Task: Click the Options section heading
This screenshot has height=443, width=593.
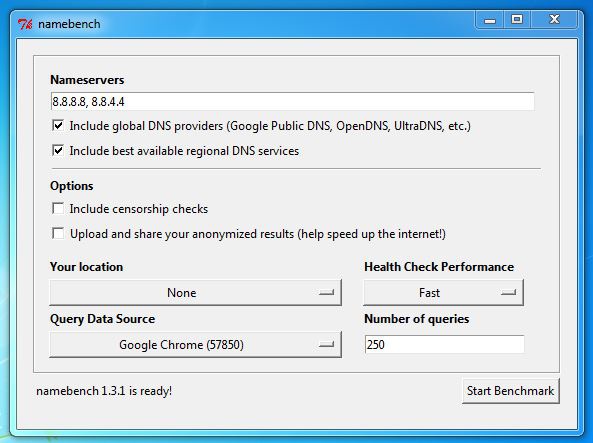Action: click(71, 186)
